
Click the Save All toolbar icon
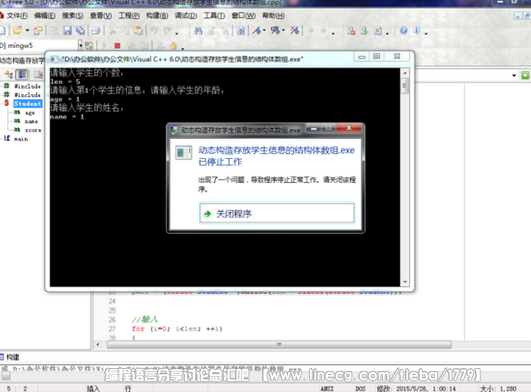80,31
